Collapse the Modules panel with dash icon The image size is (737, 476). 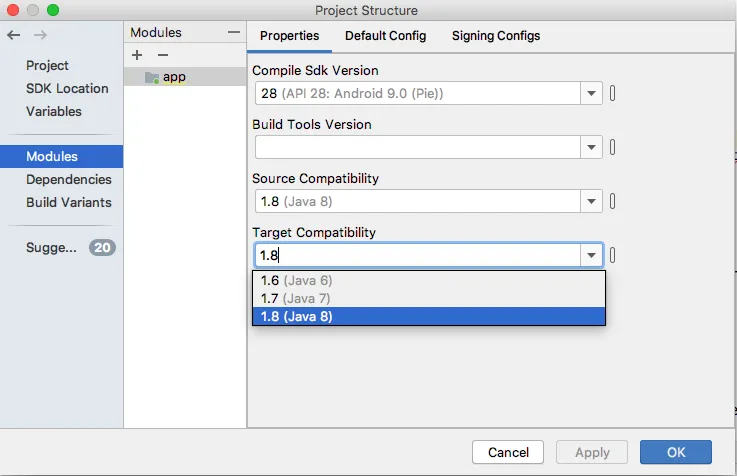tap(234, 33)
